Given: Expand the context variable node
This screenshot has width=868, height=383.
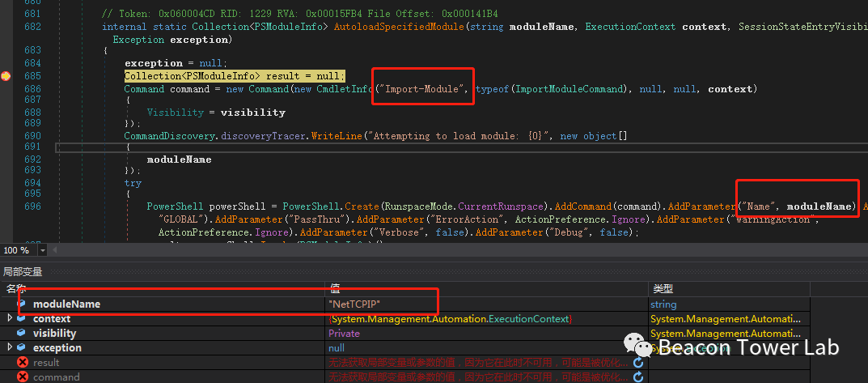Looking at the screenshot, I should (x=10, y=318).
